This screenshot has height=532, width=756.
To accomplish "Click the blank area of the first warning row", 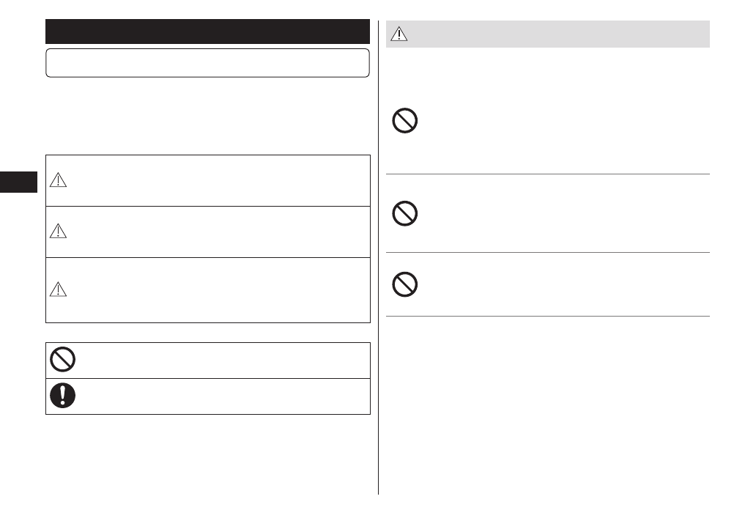I will click(220, 180).
